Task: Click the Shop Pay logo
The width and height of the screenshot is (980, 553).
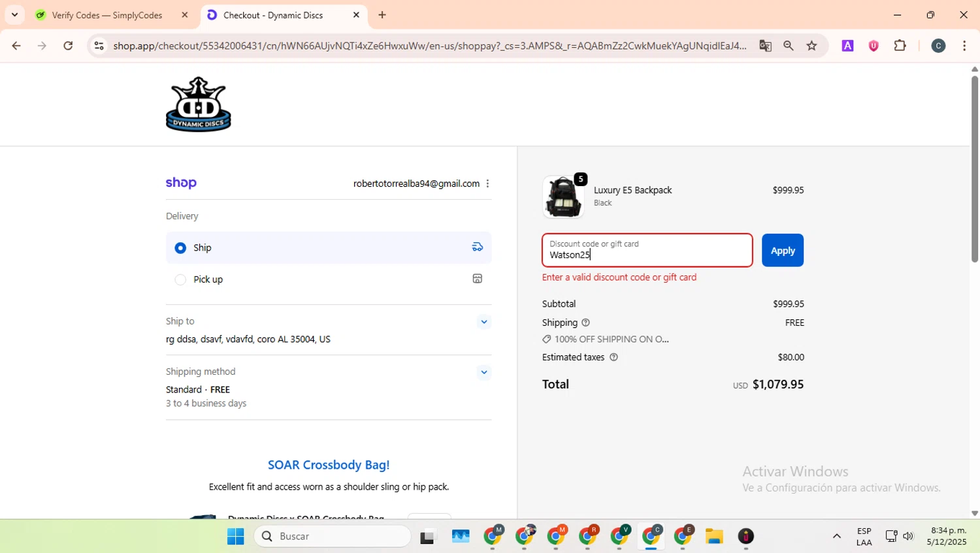Action: pos(181,183)
